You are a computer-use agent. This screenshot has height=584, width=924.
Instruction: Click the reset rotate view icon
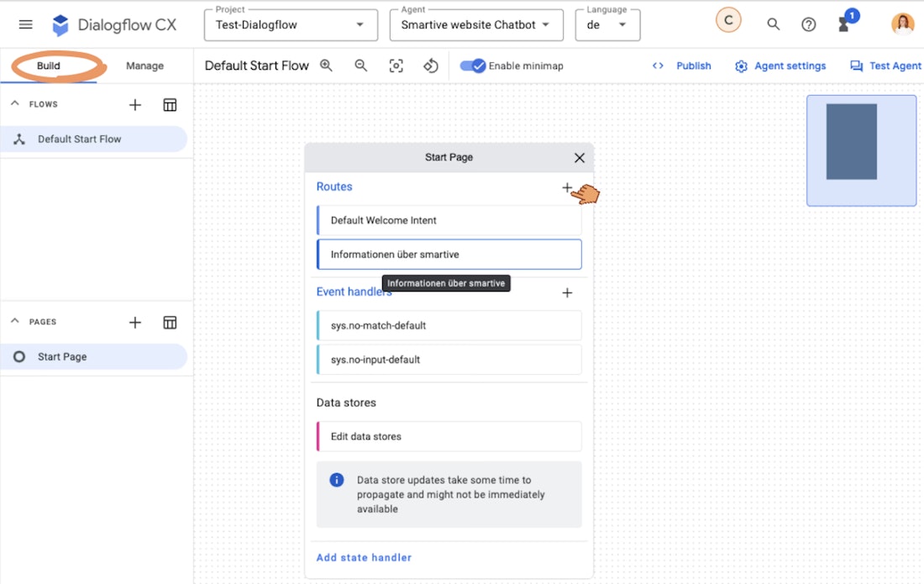431,66
